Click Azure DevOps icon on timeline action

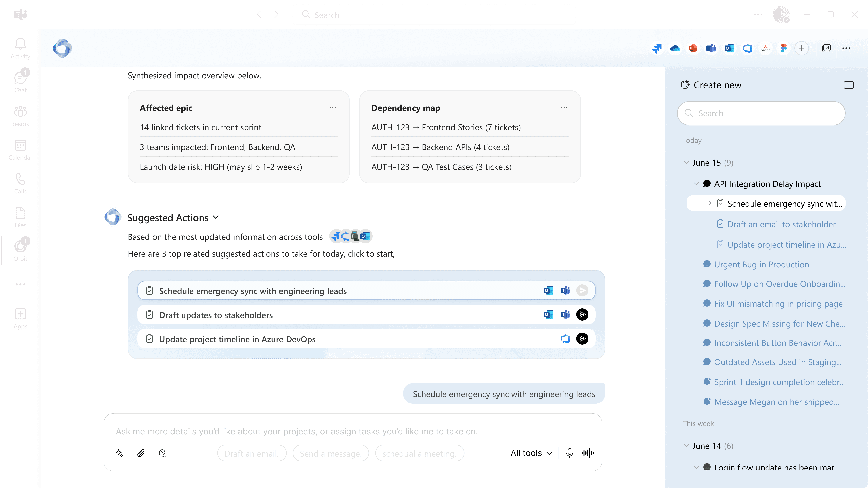[x=565, y=339]
